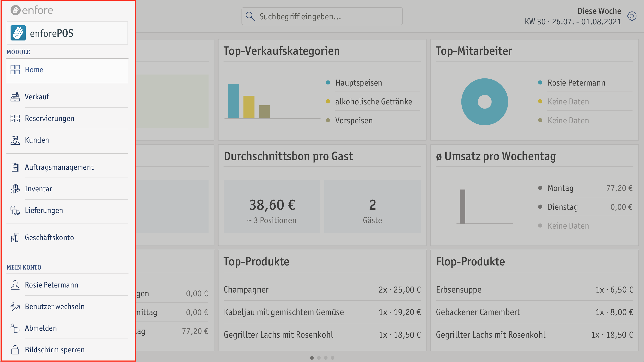
Task: Open the Geschäftskonto module
Action: tap(67, 238)
